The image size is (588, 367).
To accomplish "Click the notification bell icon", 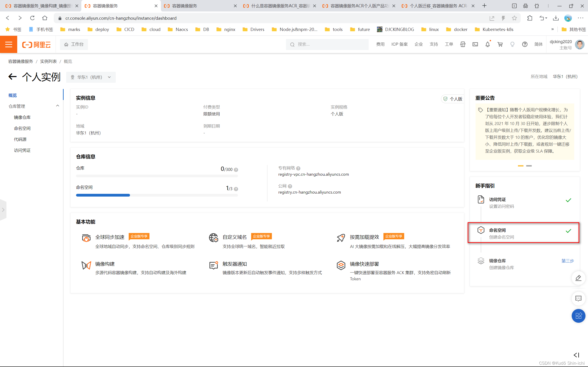I will pos(487,44).
